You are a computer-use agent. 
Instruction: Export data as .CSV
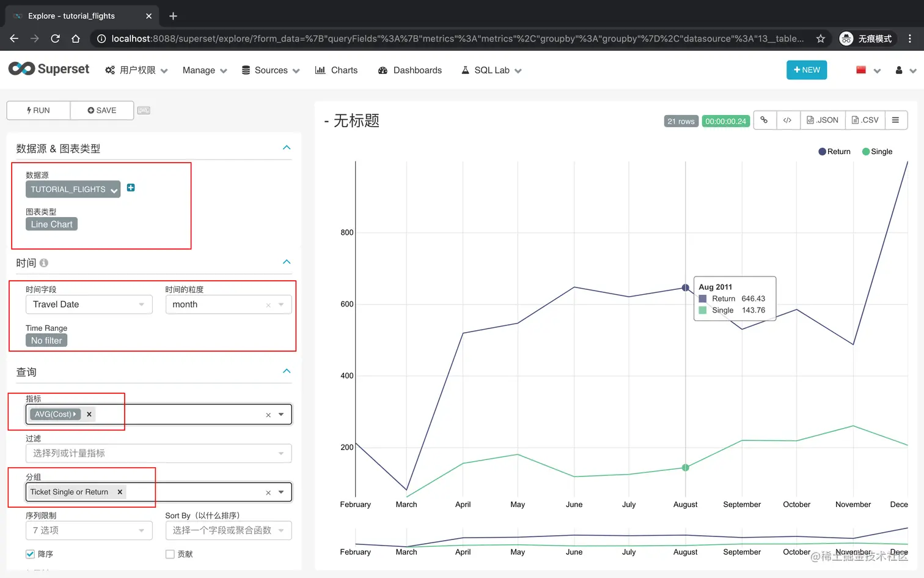(865, 120)
